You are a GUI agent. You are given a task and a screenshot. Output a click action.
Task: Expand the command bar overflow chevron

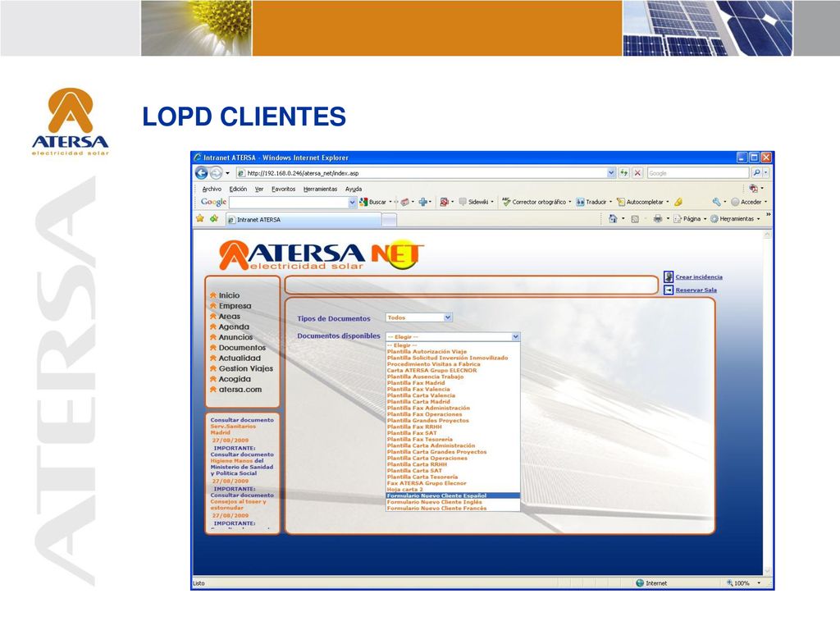769,215
